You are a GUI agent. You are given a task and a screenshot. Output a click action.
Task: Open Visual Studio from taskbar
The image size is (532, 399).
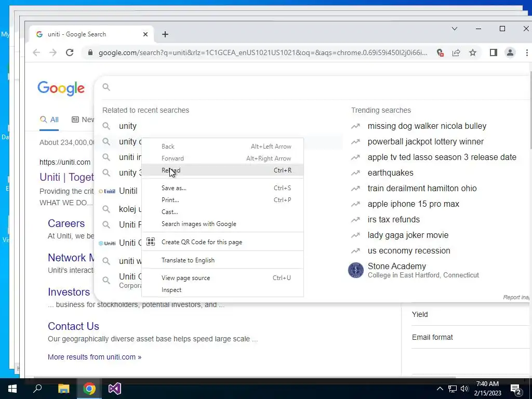pyautogui.click(x=115, y=389)
